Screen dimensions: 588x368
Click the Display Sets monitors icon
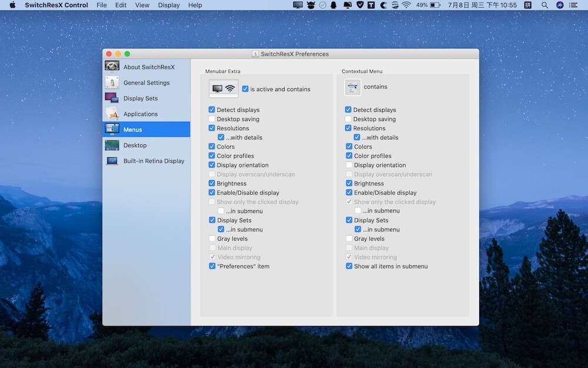point(112,98)
